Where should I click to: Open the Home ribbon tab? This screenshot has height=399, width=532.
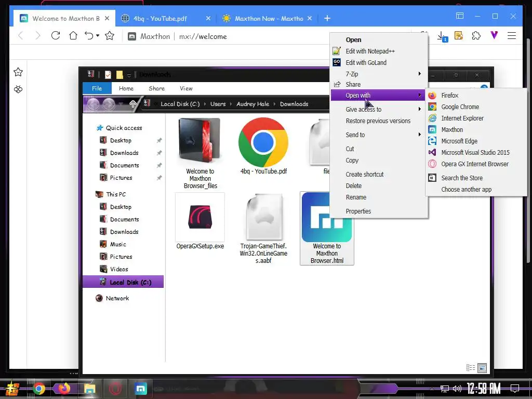[x=126, y=88]
